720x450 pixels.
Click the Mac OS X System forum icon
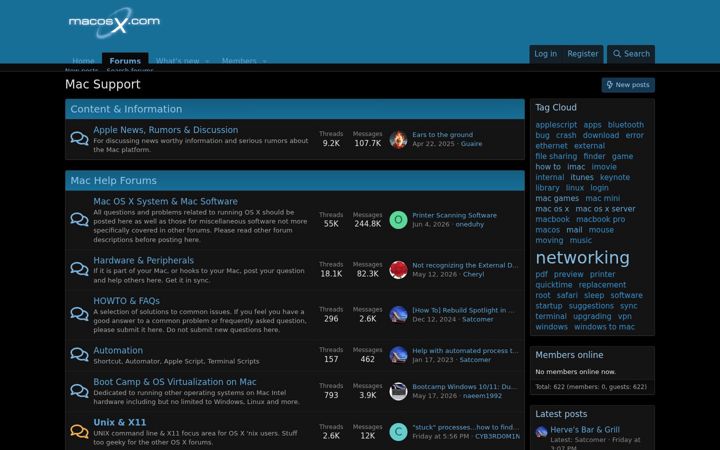(79, 219)
